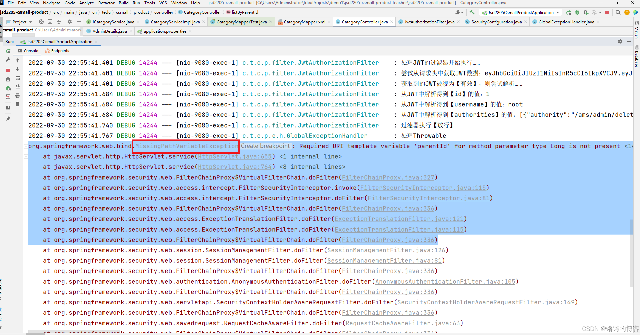The image size is (644, 335).
Task: Open HttpServlet.java:655 source link
Action: [x=234, y=156]
